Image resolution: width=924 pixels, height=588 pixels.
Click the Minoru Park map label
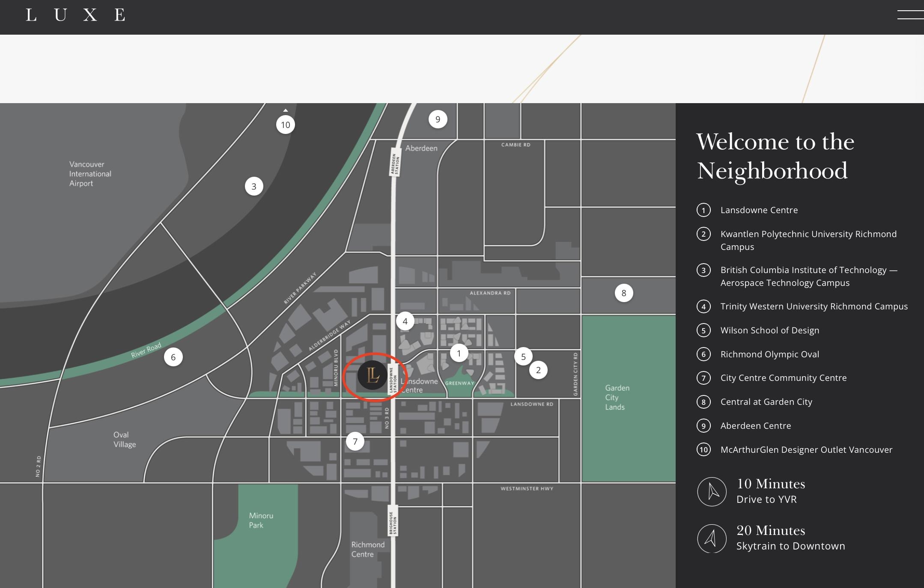click(261, 520)
